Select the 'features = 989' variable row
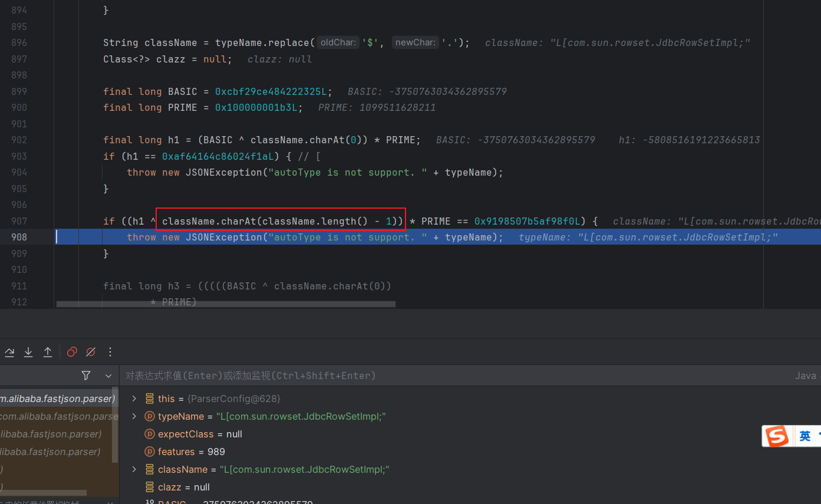 tap(470, 452)
